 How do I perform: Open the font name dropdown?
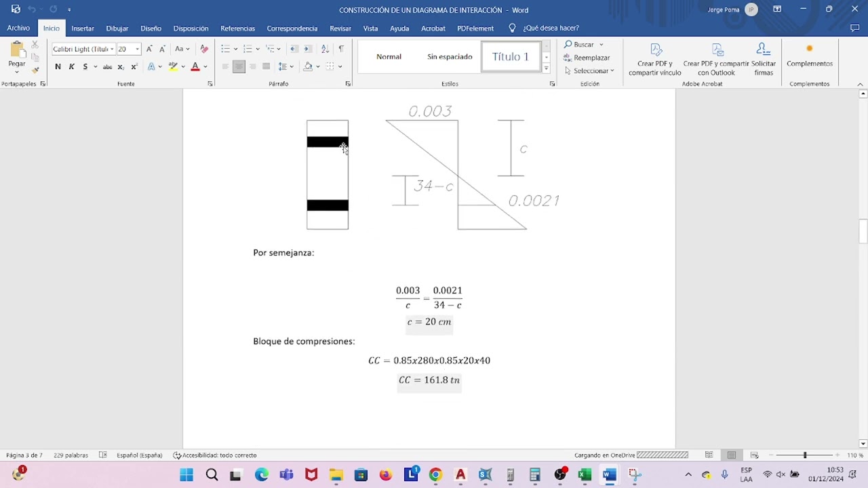(112, 49)
